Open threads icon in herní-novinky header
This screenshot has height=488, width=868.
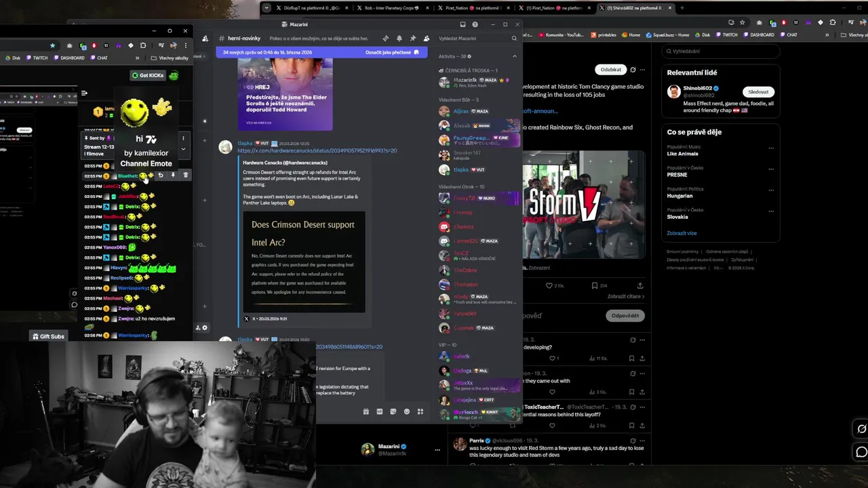tap(385, 39)
